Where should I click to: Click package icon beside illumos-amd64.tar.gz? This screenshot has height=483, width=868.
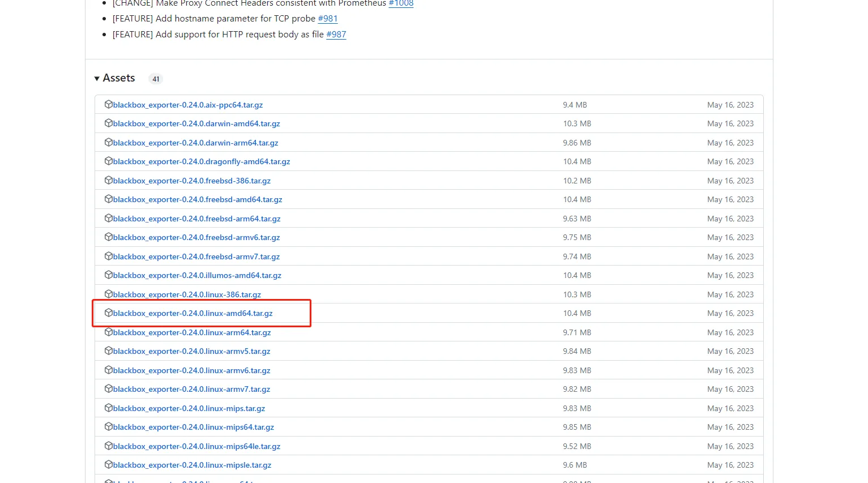109,275
